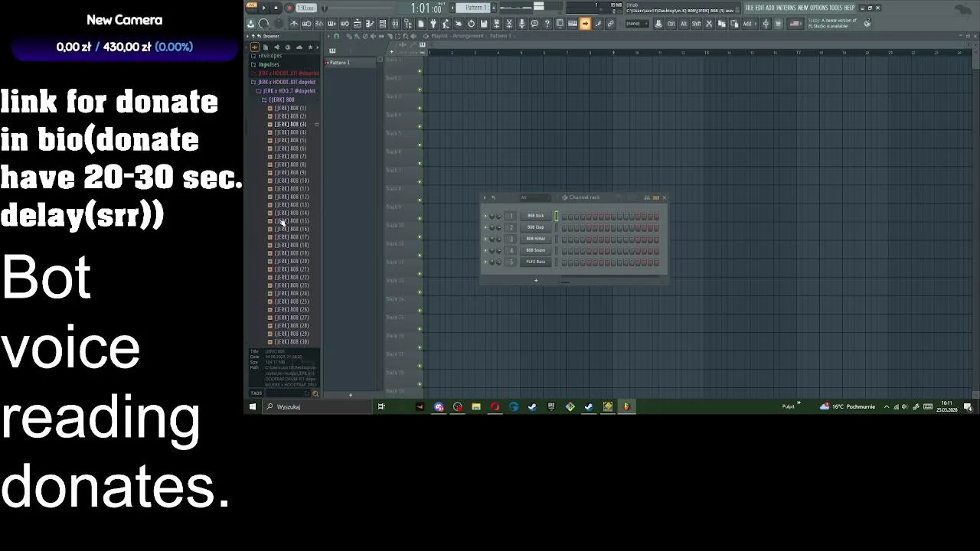Open the OPTIONS menu
980x551 pixels.
coord(818,8)
